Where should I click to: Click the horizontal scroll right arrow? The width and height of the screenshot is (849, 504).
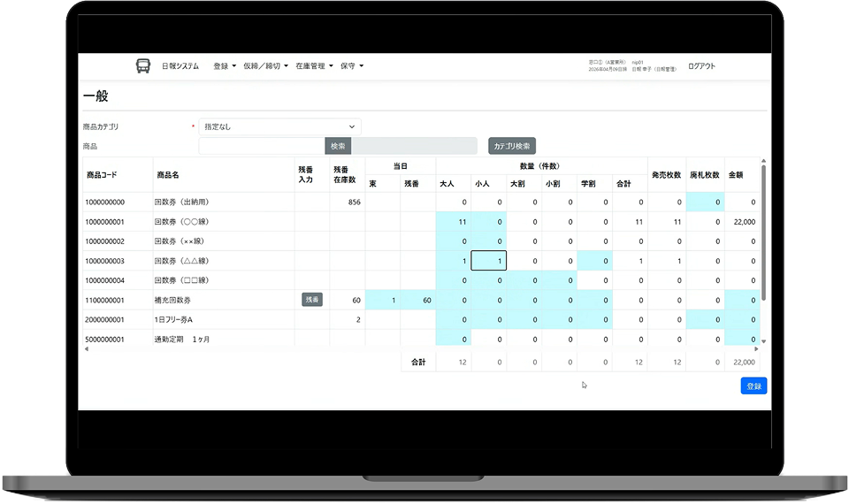756,349
